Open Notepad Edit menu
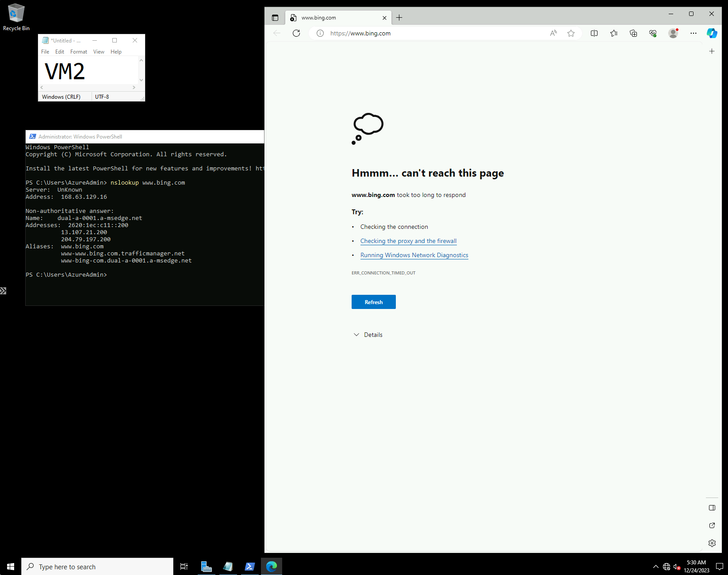The height and width of the screenshot is (575, 728). tap(60, 52)
